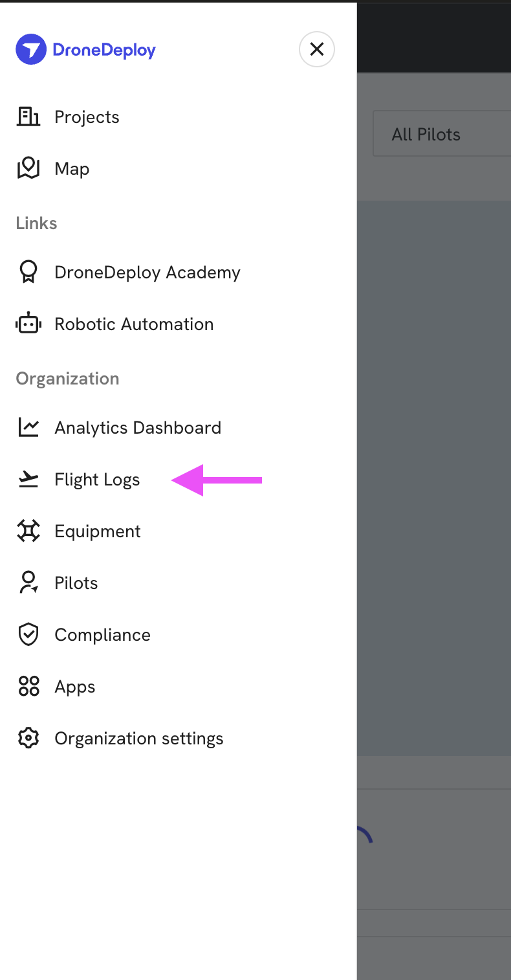Click the Pilots person icon
Viewport: 511px width, 980px height.
pos(28,583)
